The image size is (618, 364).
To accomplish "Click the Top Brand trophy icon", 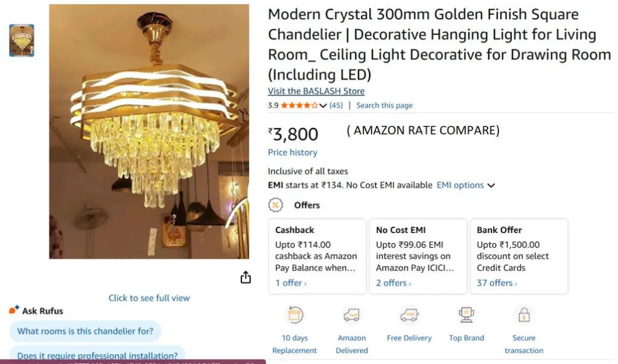I will tap(466, 315).
